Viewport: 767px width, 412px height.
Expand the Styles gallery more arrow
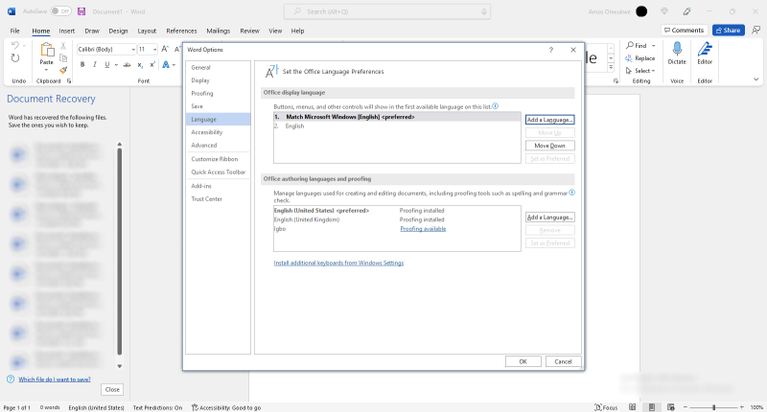point(610,69)
